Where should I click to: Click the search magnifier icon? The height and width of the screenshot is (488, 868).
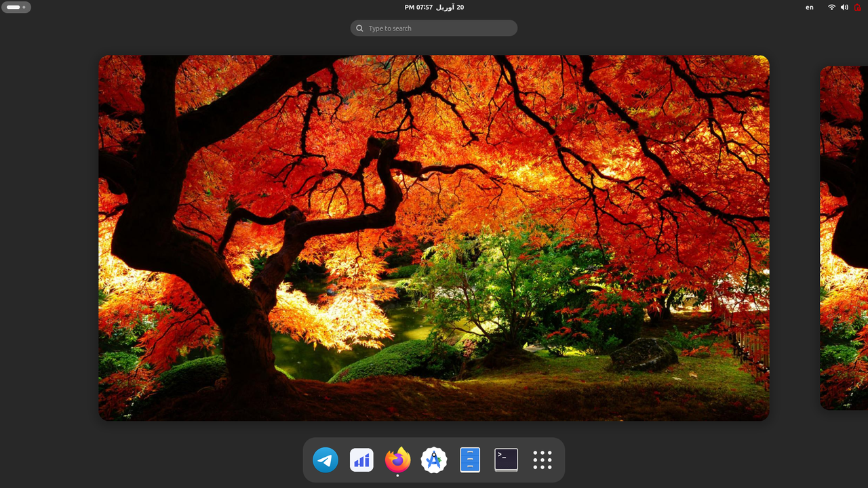[360, 28]
